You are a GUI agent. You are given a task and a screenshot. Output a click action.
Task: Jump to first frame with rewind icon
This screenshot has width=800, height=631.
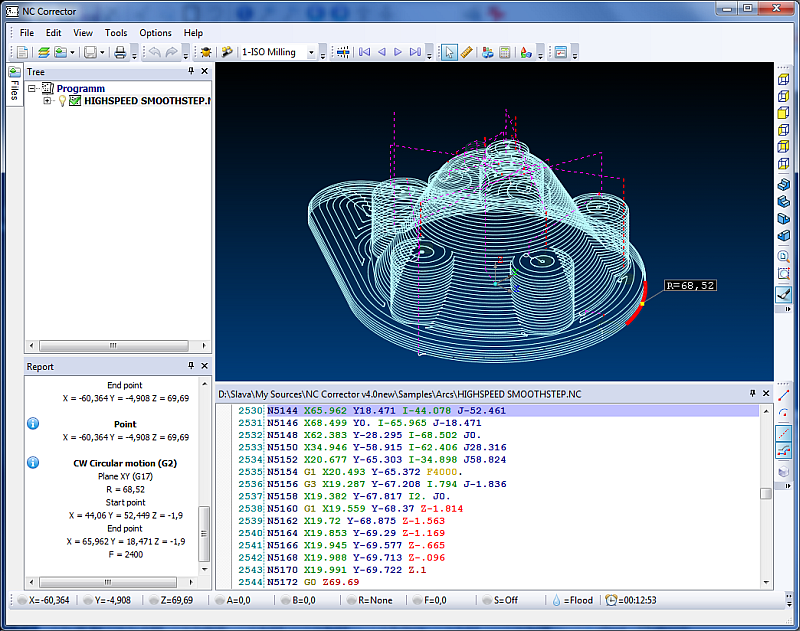click(364, 52)
